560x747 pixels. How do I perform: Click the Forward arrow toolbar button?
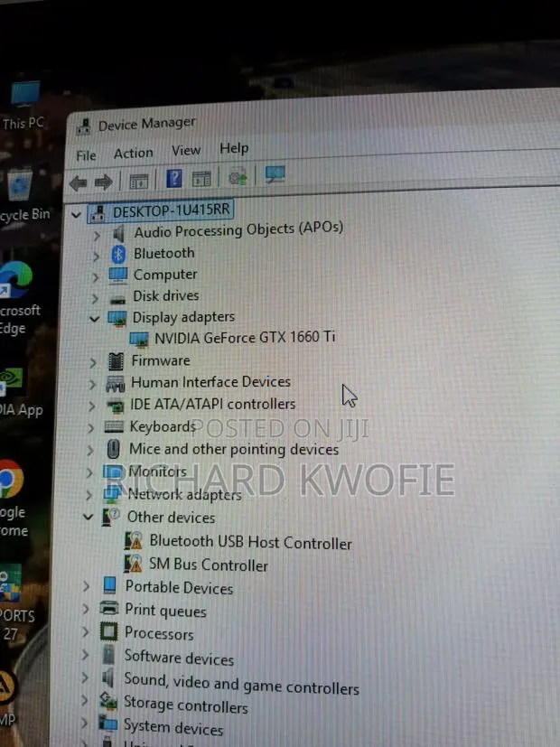point(103,182)
